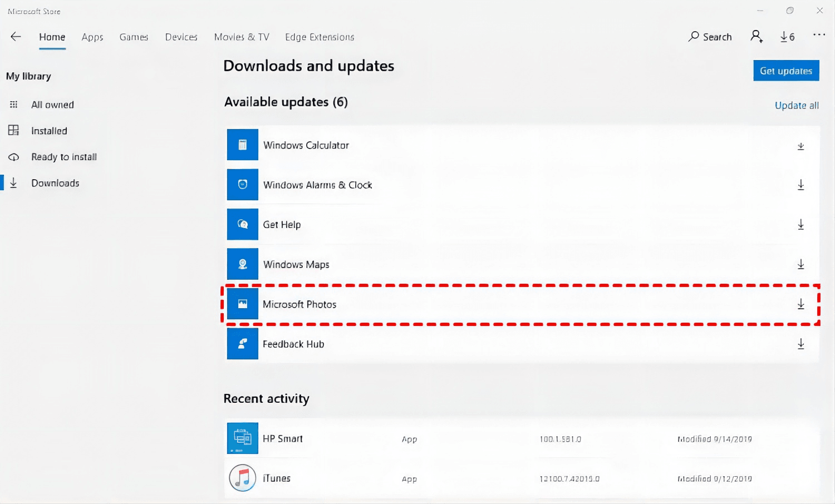835x504 pixels.
Task: Download the Microsoft Photos update
Action: [x=800, y=304]
